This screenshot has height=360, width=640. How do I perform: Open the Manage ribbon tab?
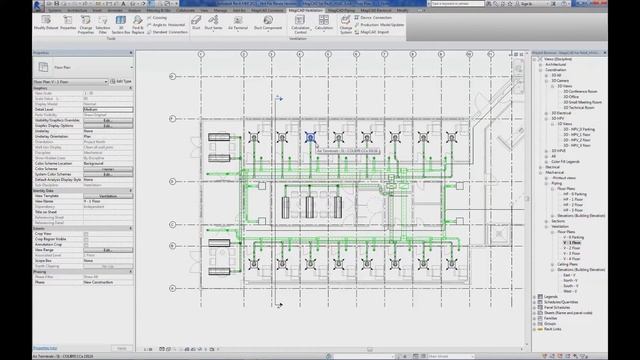pos(220,10)
